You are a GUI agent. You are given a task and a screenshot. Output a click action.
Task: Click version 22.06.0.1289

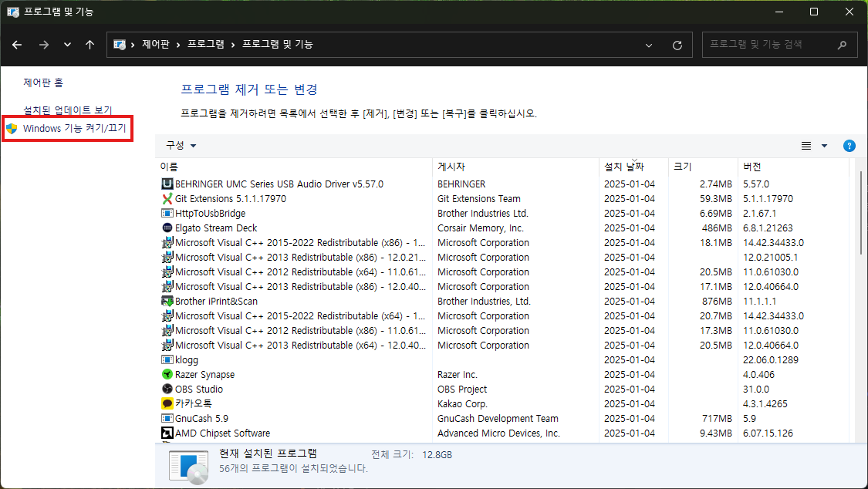[771, 359]
